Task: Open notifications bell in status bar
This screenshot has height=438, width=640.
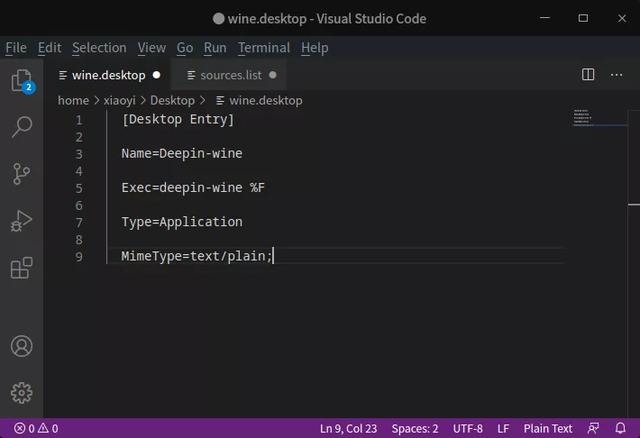Action: 620,428
